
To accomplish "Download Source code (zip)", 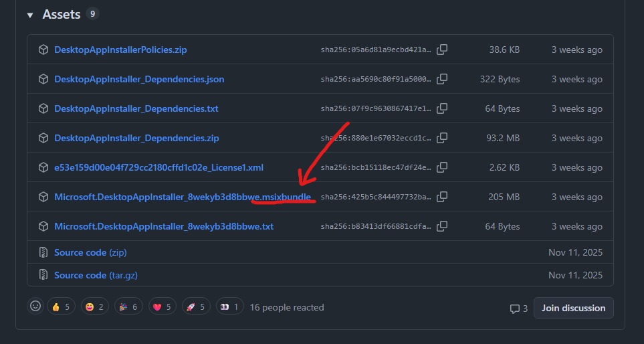I will pyautogui.click(x=90, y=252).
